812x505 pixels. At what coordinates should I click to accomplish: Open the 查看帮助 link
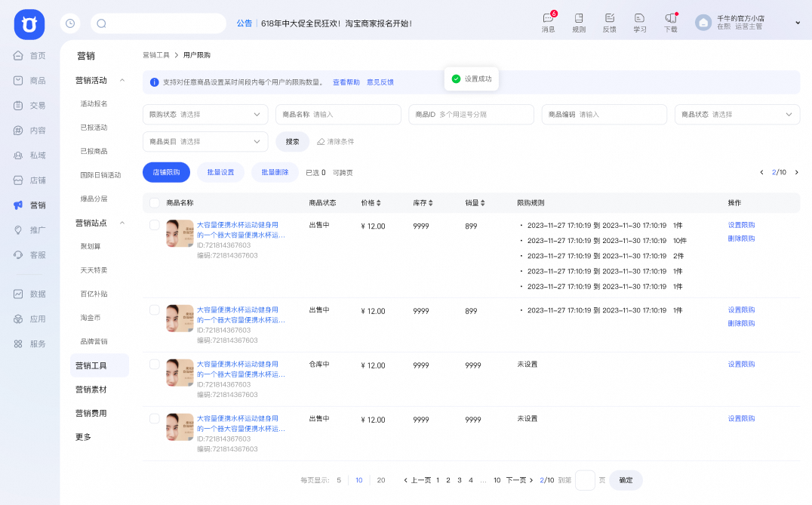(x=346, y=82)
